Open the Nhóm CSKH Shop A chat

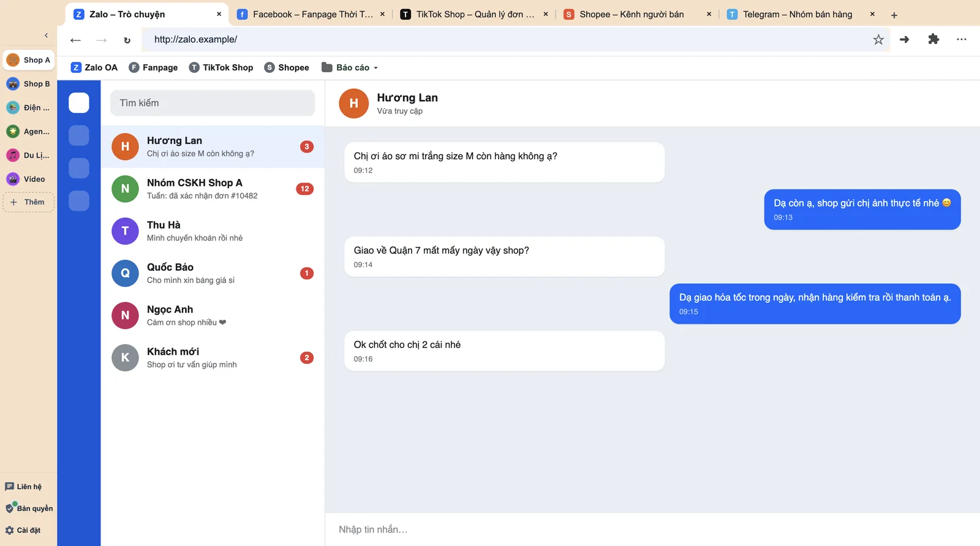pos(213,189)
